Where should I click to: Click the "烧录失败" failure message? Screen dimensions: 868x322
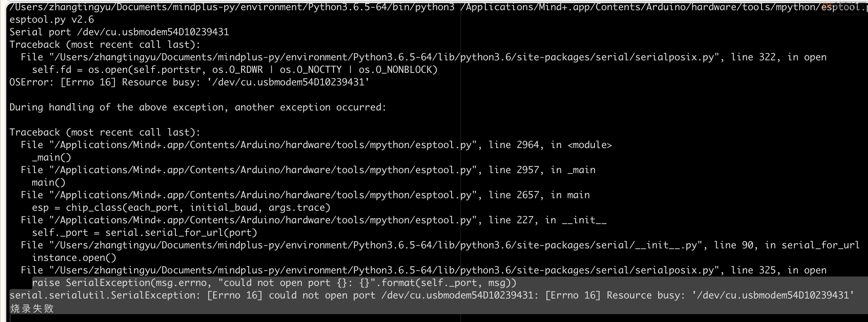click(32, 309)
